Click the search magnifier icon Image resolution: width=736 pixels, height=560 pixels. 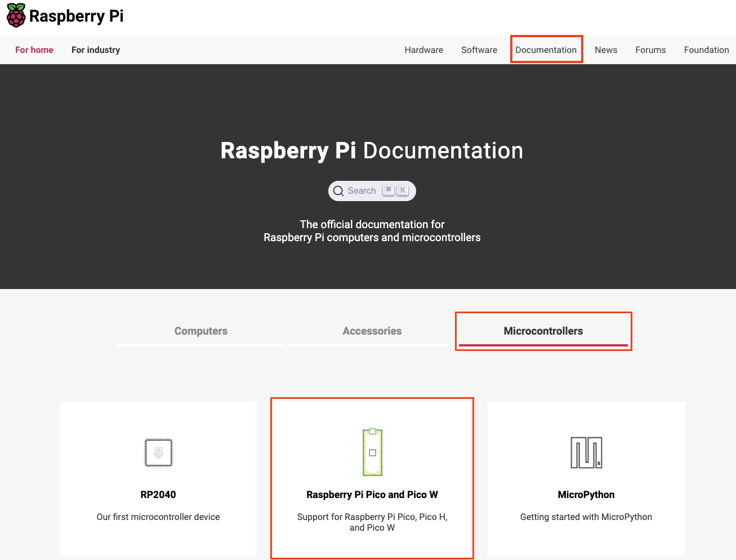338,191
